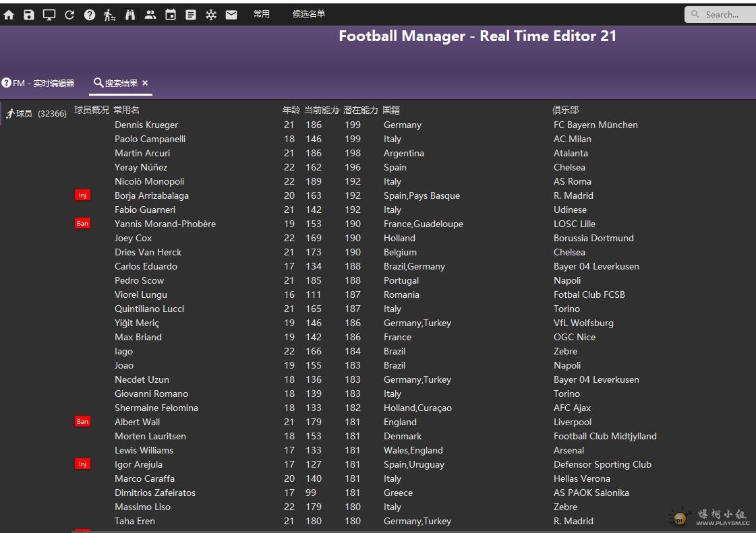Click the Inj badge for Borja Arrizabalaga

(82, 195)
